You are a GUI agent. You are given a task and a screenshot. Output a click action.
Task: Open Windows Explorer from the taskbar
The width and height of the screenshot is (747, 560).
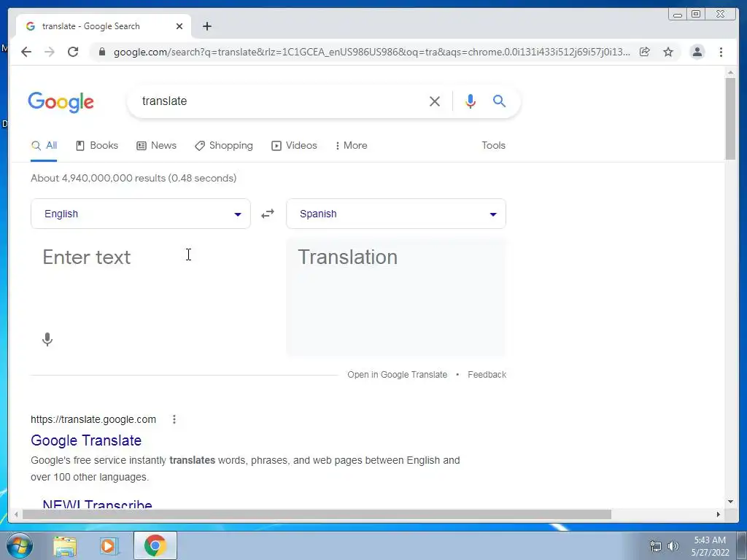65,546
